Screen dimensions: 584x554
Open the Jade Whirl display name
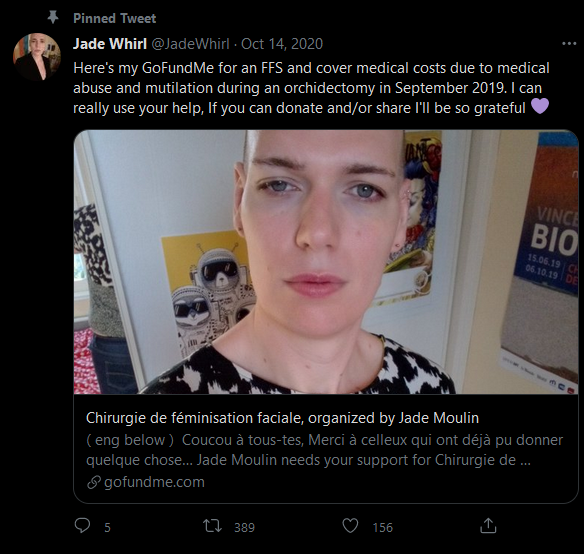click(110, 44)
